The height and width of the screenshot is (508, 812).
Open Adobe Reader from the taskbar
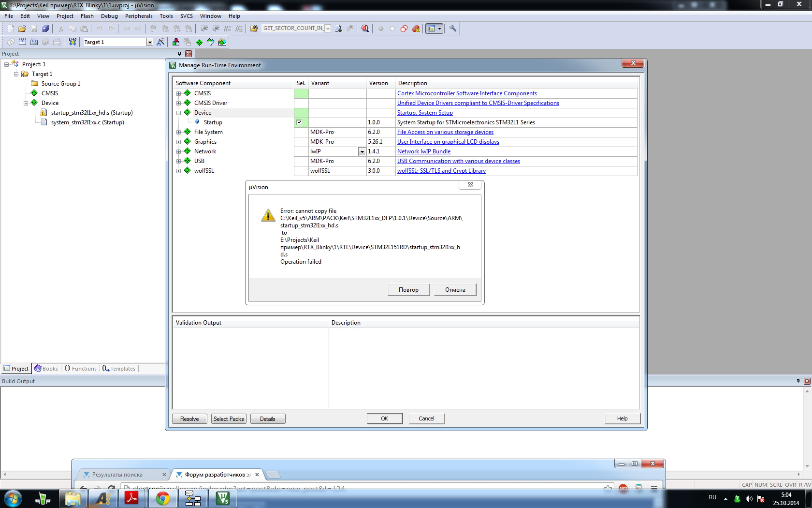pyautogui.click(x=131, y=498)
